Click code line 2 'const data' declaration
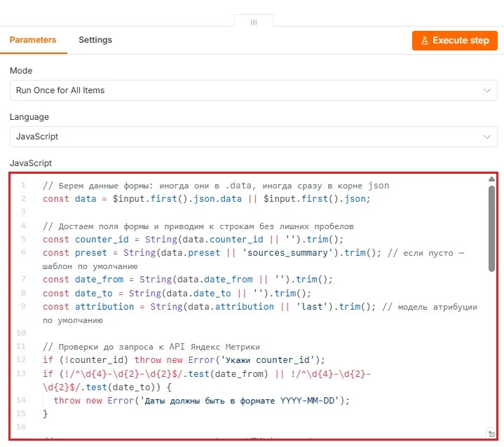504x447 pixels. coord(206,199)
